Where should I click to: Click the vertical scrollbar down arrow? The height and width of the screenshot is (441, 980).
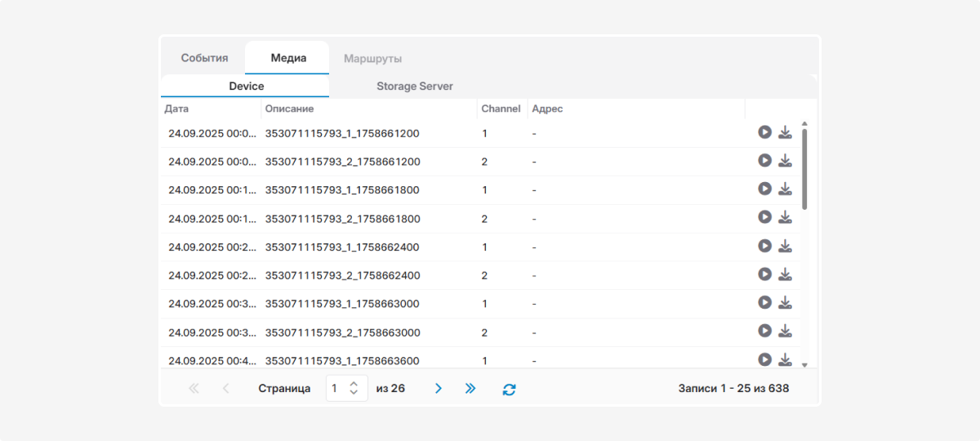pyautogui.click(x=804, y=365)
